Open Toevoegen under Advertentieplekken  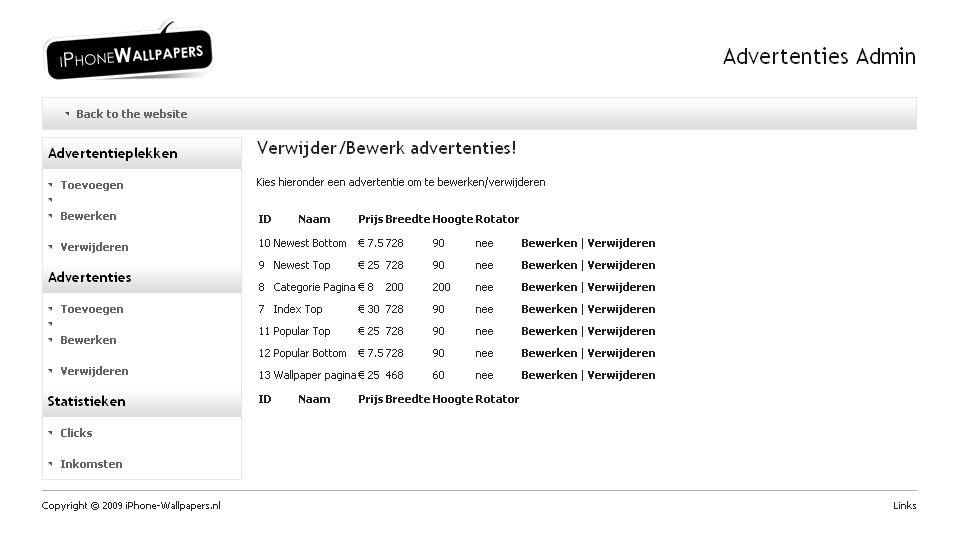[x=92, y=185]
